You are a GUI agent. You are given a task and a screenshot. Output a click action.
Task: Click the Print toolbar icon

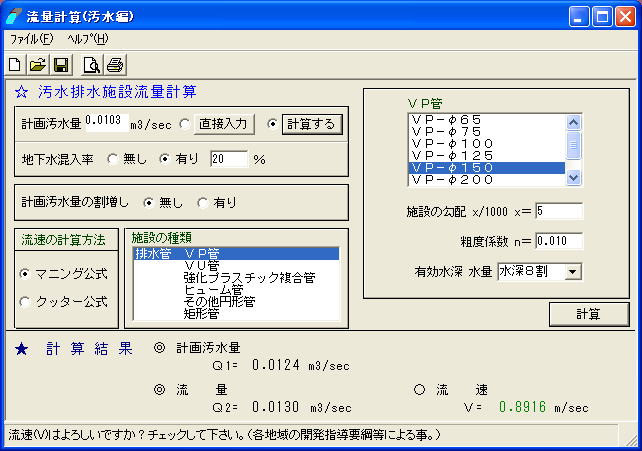115,65
